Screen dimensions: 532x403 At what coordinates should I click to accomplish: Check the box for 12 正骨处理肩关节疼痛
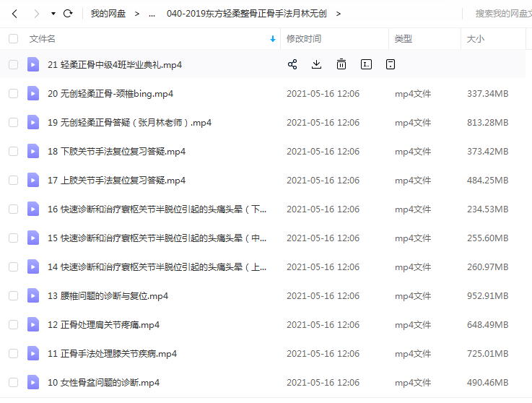pyautogui.click(x=13, y=324)
